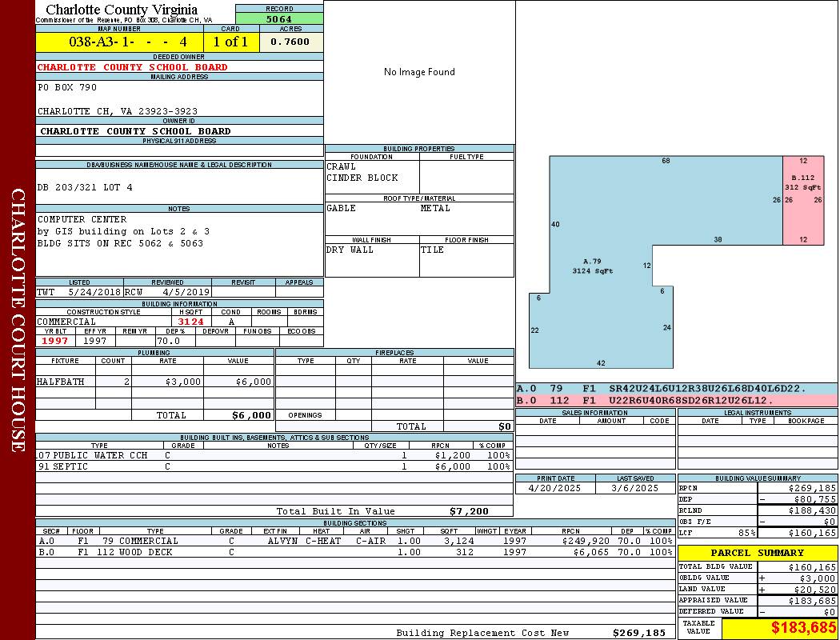
Task: Click construction style COMMERCIAL
Action: (66, 322)
